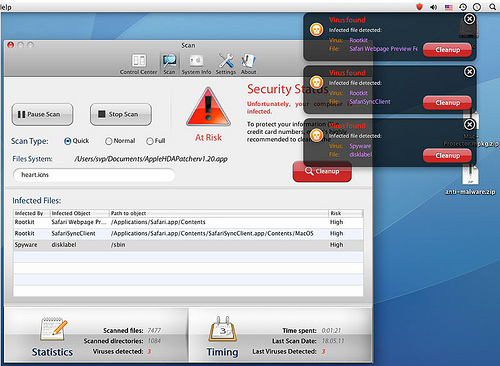Image resolution: width=500 pixels, height=366 pixels.
Task: Select the Safari Webpage Pr... infected row
Action: pos(188,222)
